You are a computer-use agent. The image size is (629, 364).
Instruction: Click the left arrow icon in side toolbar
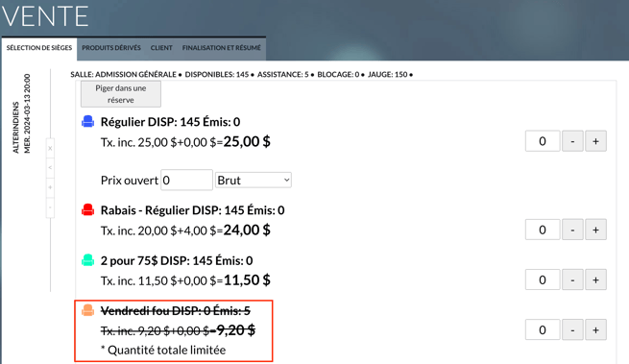click(x=50, y=168)
